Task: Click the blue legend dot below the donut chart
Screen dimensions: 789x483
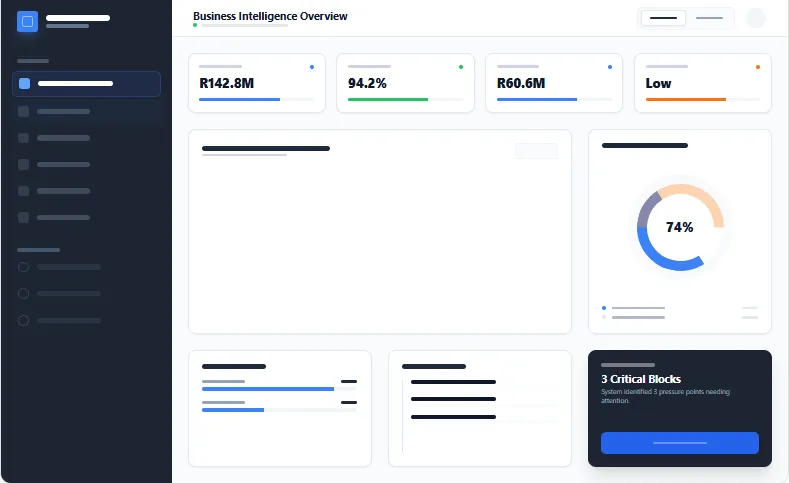Action: (604, 308)
